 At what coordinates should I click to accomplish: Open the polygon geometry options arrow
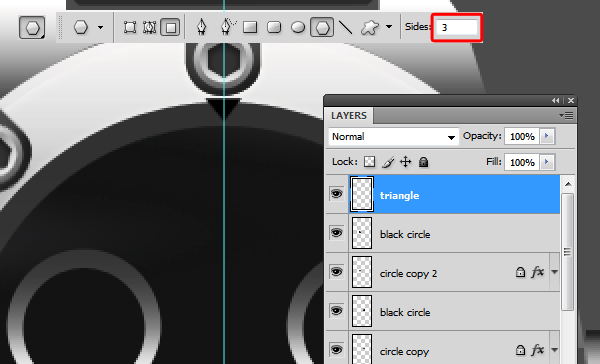[389, 27]
